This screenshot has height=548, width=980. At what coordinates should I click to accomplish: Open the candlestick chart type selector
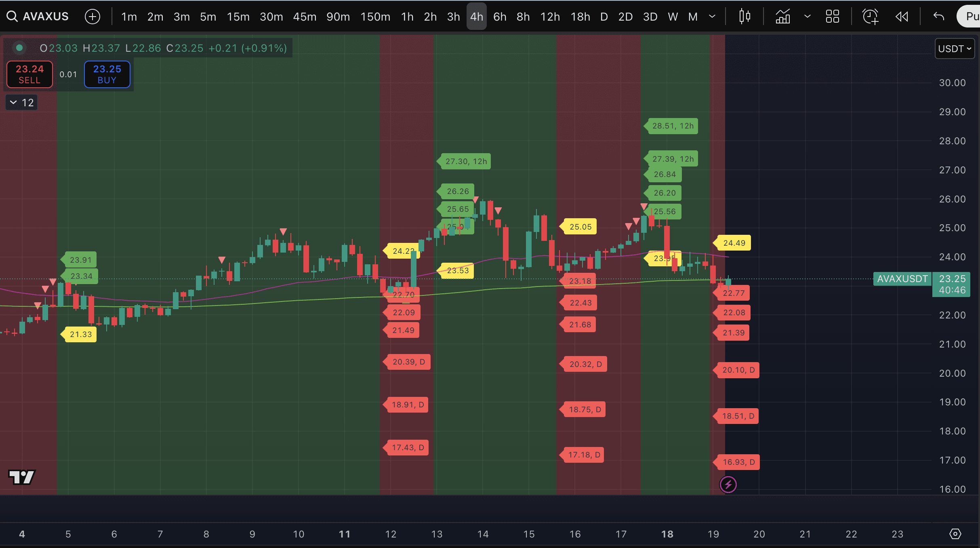pyautogui.click(x=744, y=17)
